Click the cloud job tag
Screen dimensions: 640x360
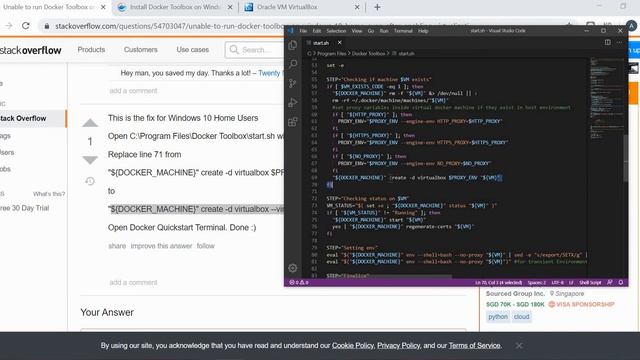click(x=521, y=317)
